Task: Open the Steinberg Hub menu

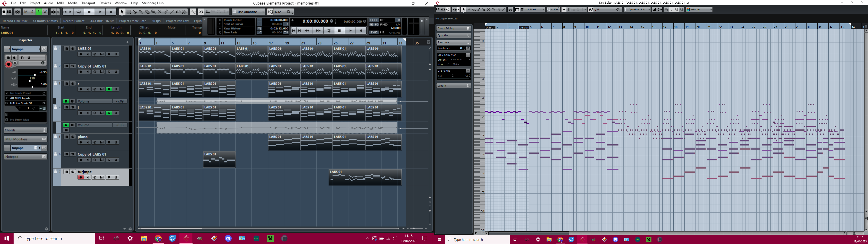Action: pos(153,3)
